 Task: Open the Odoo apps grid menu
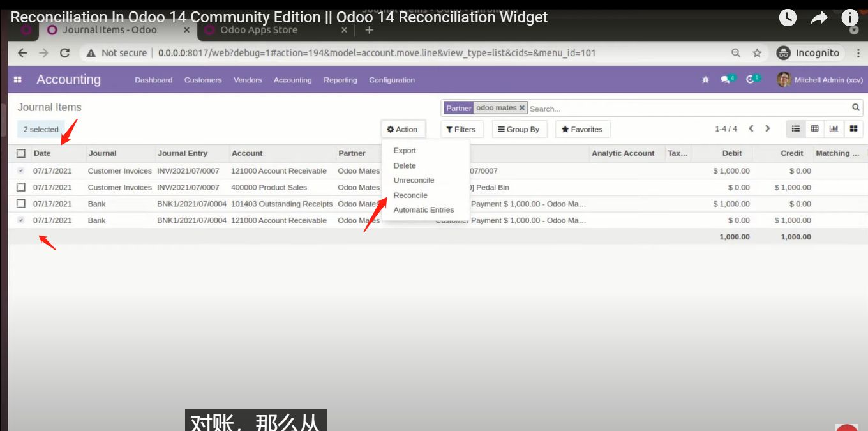click(x=18, y=80)
